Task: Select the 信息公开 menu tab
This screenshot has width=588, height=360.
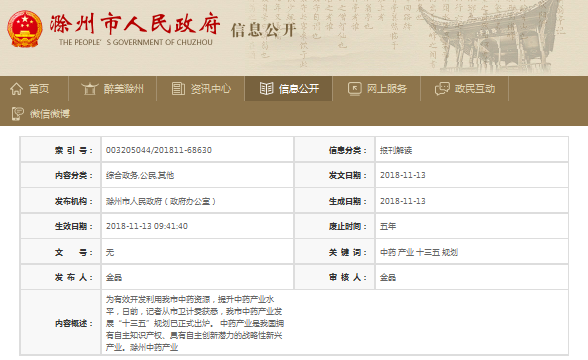Action: coord(288,89)
